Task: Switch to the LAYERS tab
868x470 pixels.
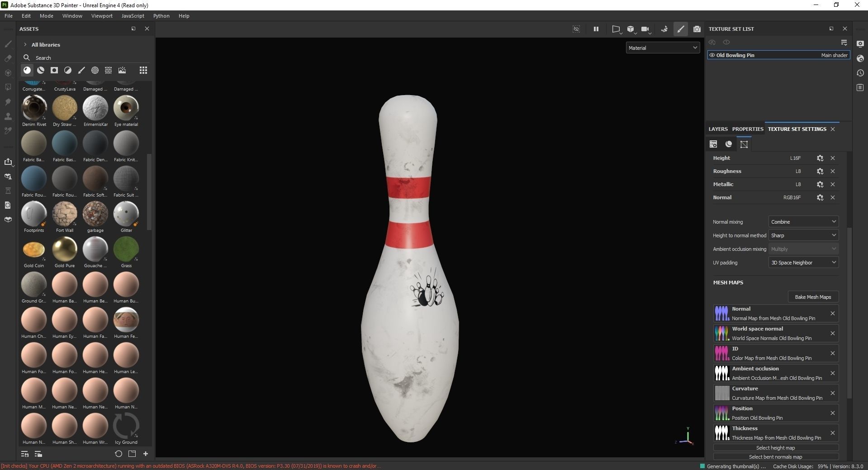Action: pos(718,129)
